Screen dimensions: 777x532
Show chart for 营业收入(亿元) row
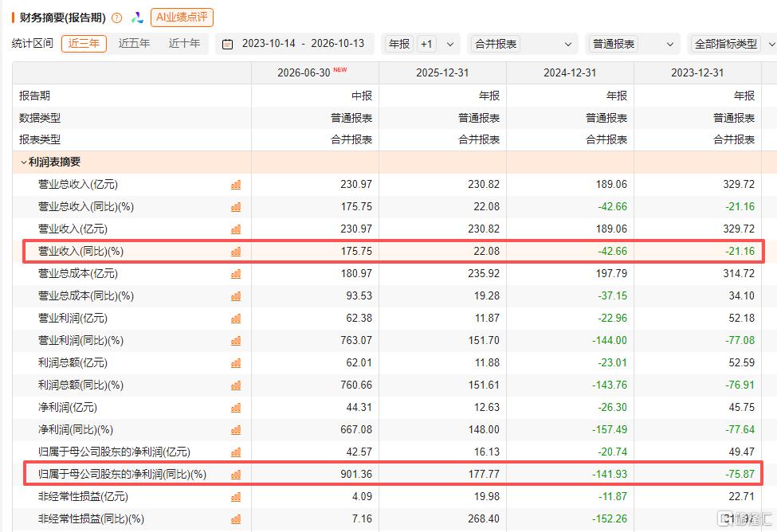[236, 229]
